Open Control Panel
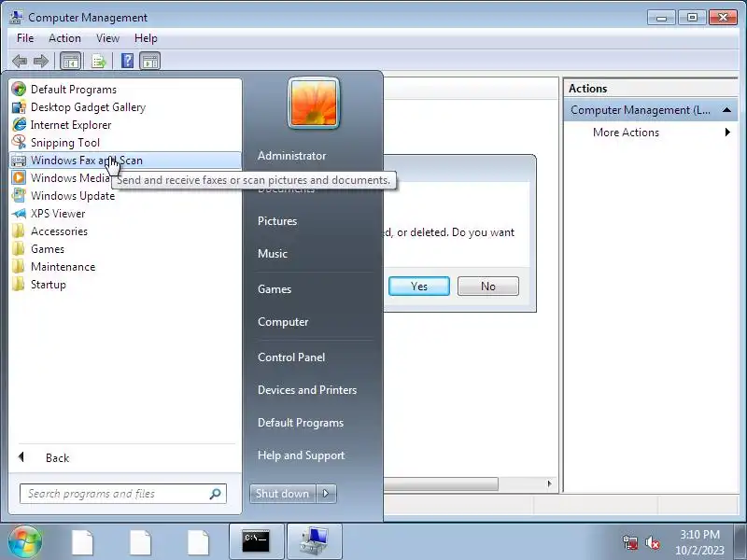Image resolution: width=747 pixels, height=560 pixels. pyautogui.click(x=291, y=357)
